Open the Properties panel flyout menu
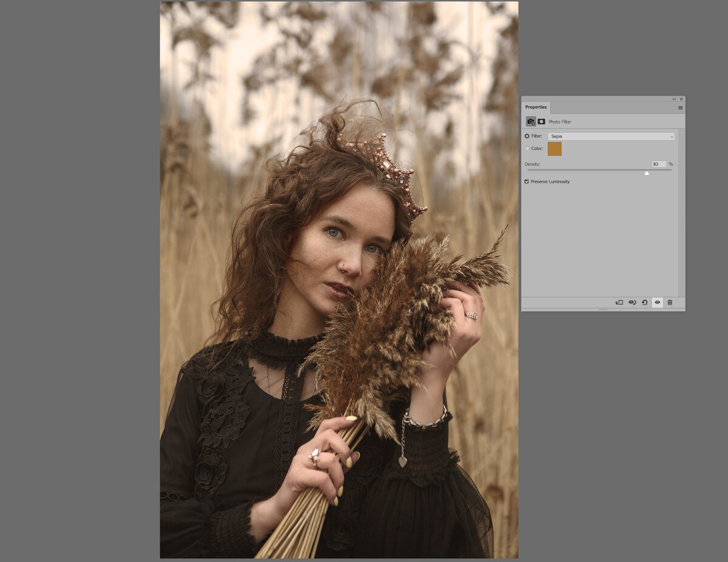The image size is (728, 562). 680,107
